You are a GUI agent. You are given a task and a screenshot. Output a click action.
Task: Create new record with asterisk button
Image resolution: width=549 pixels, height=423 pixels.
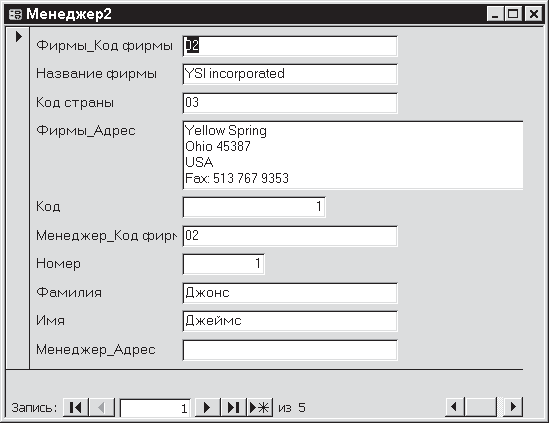(x=260, y=407)
